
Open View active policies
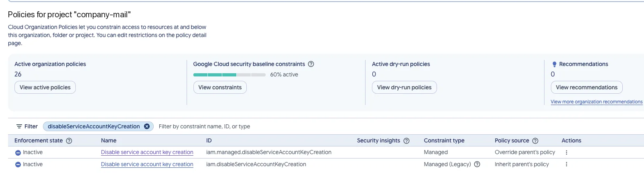pyautogui.click(x=45, y=87)
